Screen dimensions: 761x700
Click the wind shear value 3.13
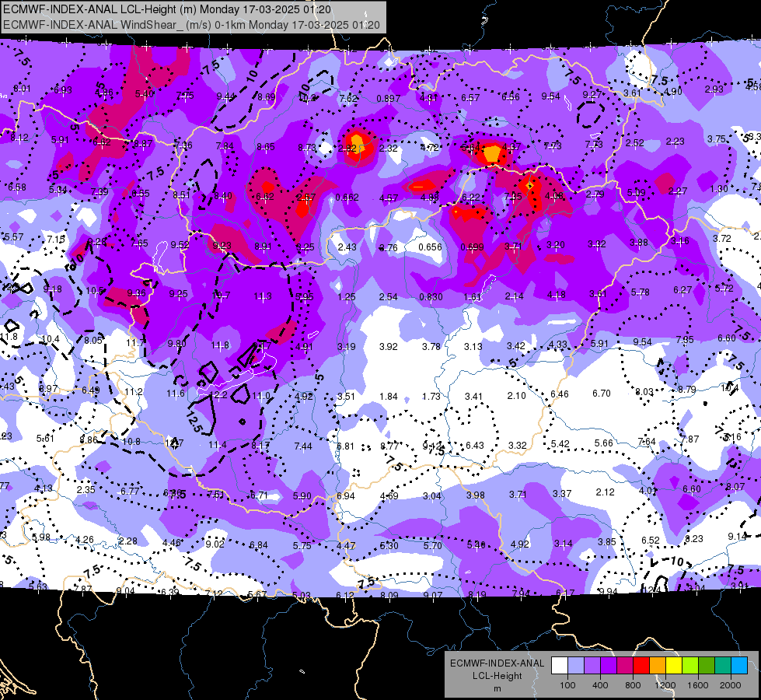473,346
